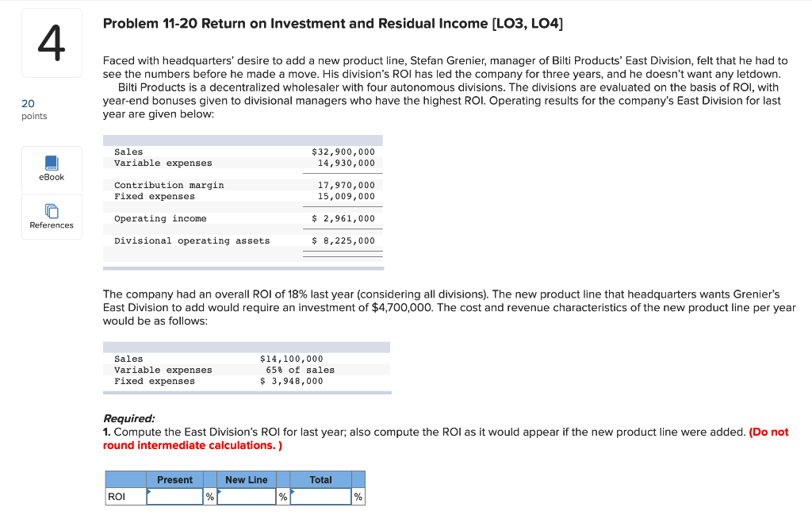Screen dimensions: 812x519
Task: Click the stacked pages icon above References
Action: (x=51, y=209)
